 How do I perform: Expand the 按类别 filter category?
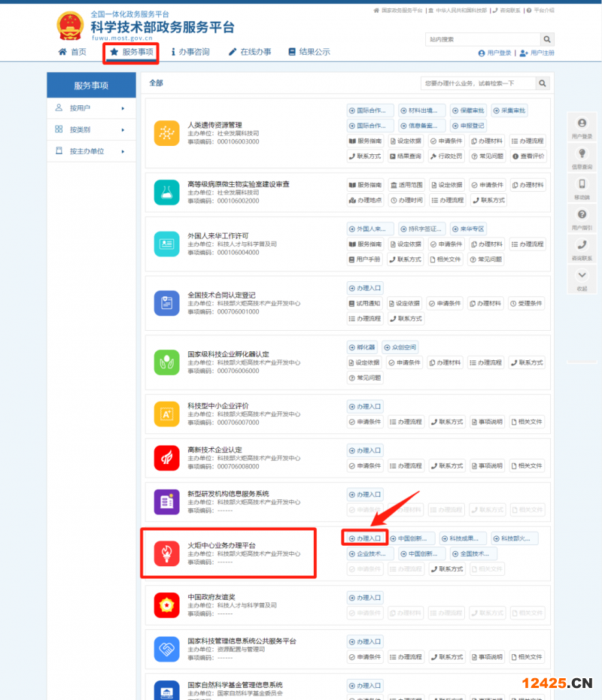pos(90,129)
